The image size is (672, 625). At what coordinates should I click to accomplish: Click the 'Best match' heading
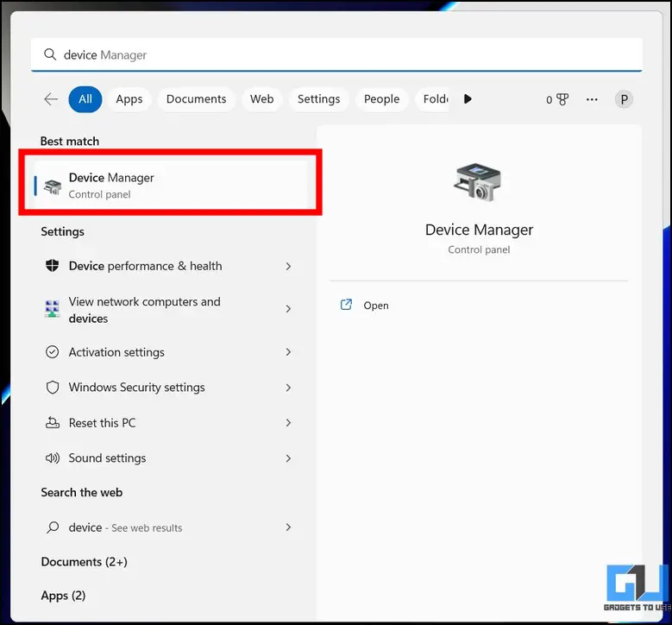69,141
